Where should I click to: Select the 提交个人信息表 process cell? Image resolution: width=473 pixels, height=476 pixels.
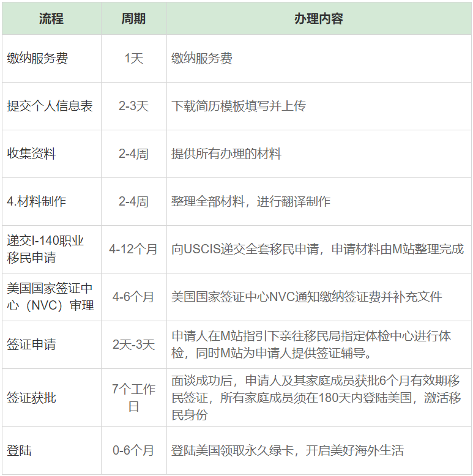(50, 106)
